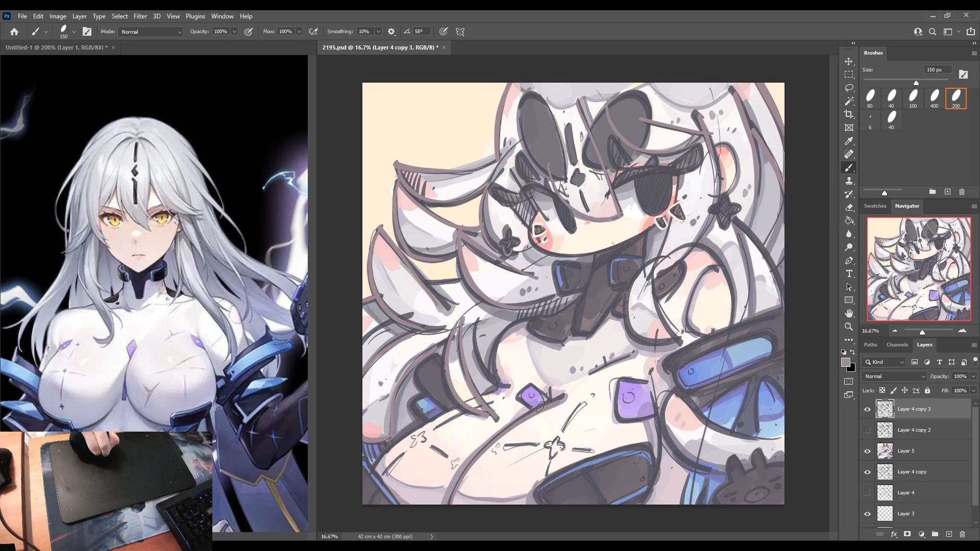The height and width of the screenshot is (551, 980).
Task: Select the Hand tool
Action: coord(849,313)
